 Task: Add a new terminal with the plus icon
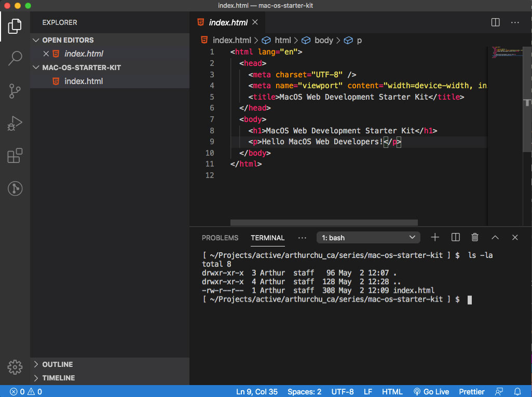click(x=435, y=237)
